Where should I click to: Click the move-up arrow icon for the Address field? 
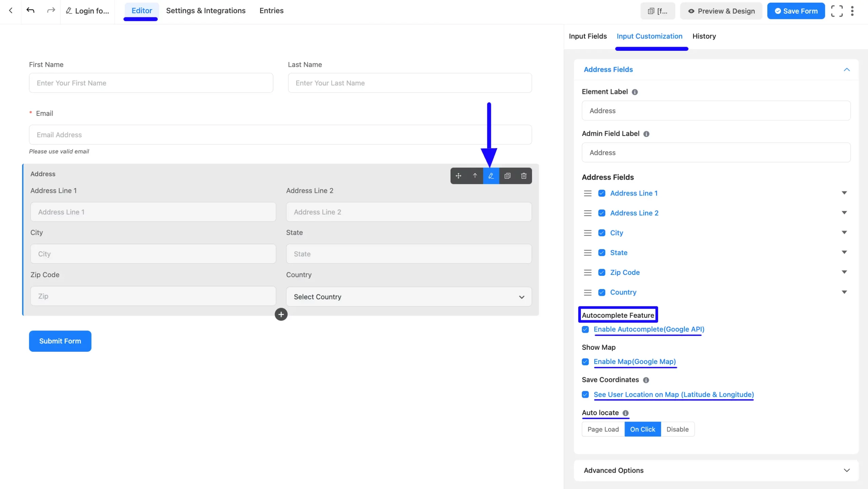click(x=475, y=176)
